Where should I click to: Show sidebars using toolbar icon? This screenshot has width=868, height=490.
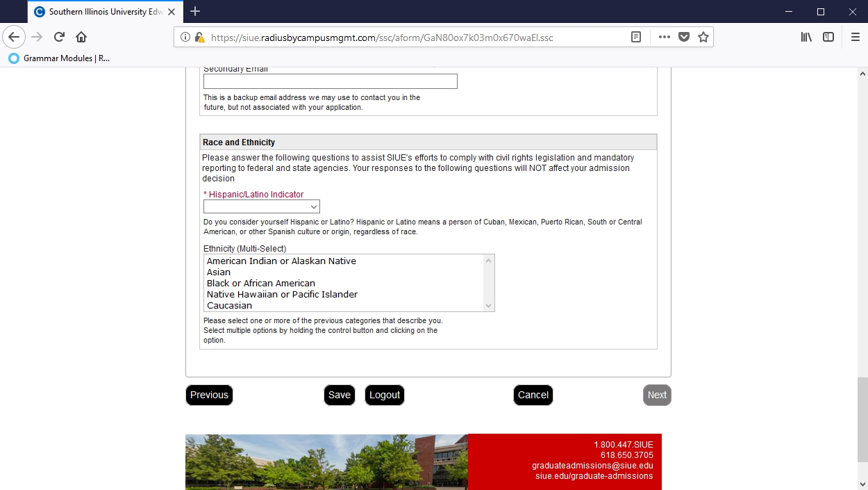pyautogui.click(x=828, y=37)
